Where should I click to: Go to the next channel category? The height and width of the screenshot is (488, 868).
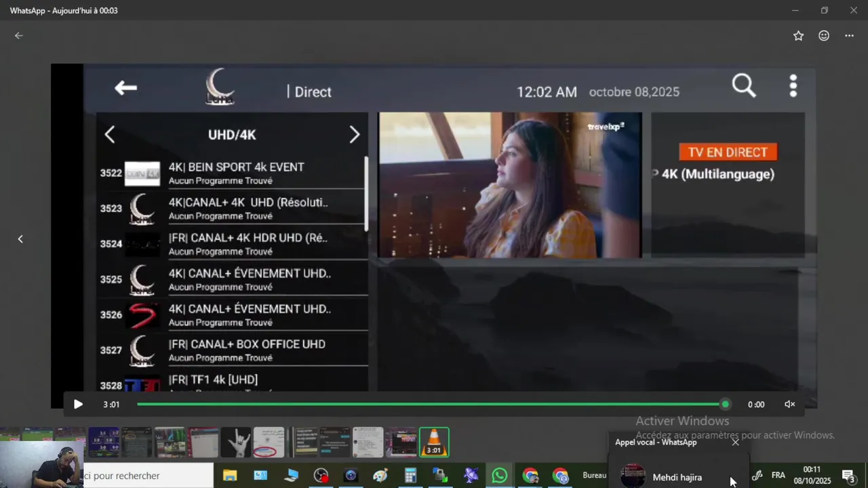pos(354,135)
